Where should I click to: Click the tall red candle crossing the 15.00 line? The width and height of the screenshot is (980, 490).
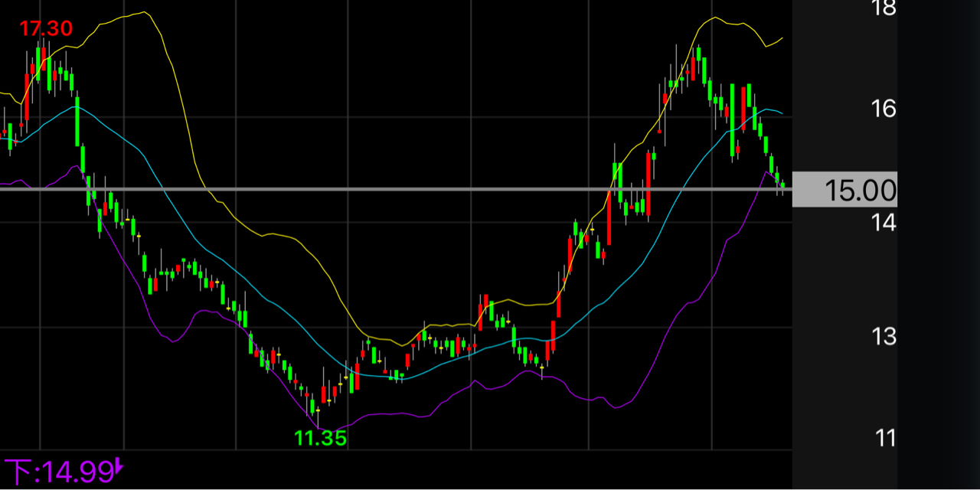pyautogui.click(x=648, y=184)
